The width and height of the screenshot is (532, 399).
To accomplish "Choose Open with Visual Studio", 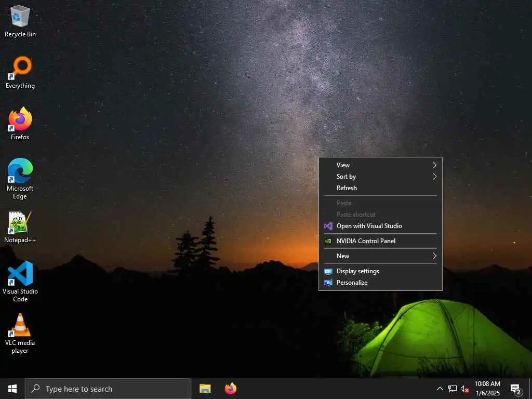I will [x=380, y=226].
